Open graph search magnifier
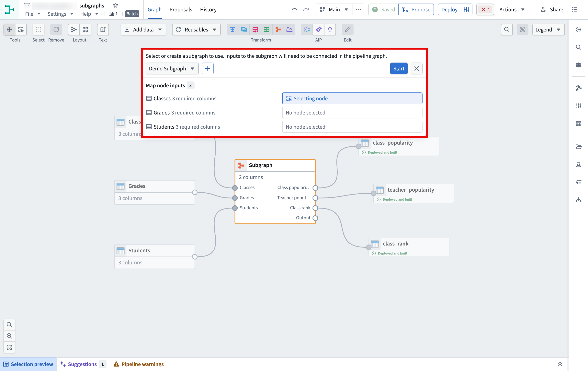This screenshot has height=371, width=588. tap(507, 30)
